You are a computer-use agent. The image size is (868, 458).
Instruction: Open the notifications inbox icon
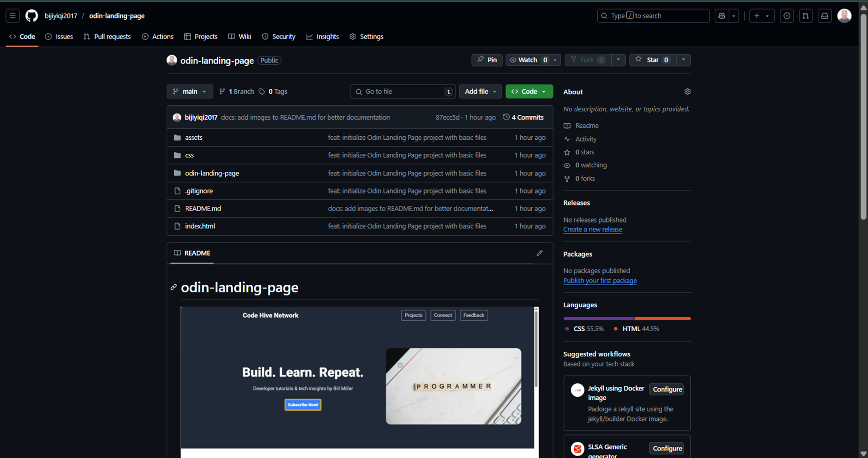pyautogui.click(x=824, y=16)
